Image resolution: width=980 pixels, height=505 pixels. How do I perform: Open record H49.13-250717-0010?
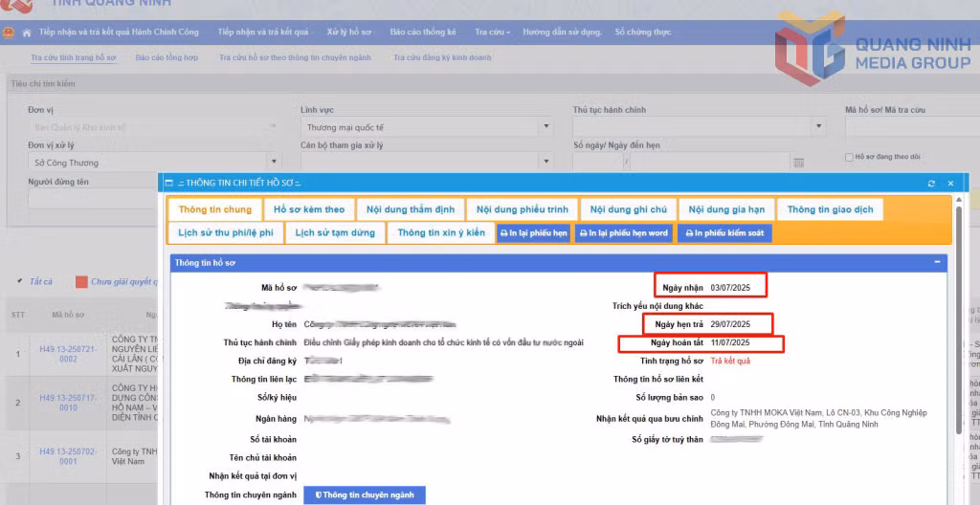[68, 403]
